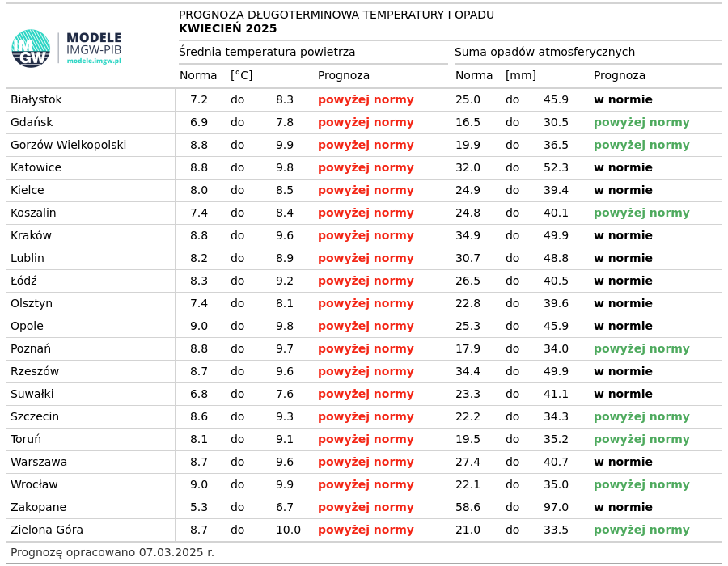Select the Gdańsk city name
Screen dimensions: 728x566
click(x=32, y=122)
